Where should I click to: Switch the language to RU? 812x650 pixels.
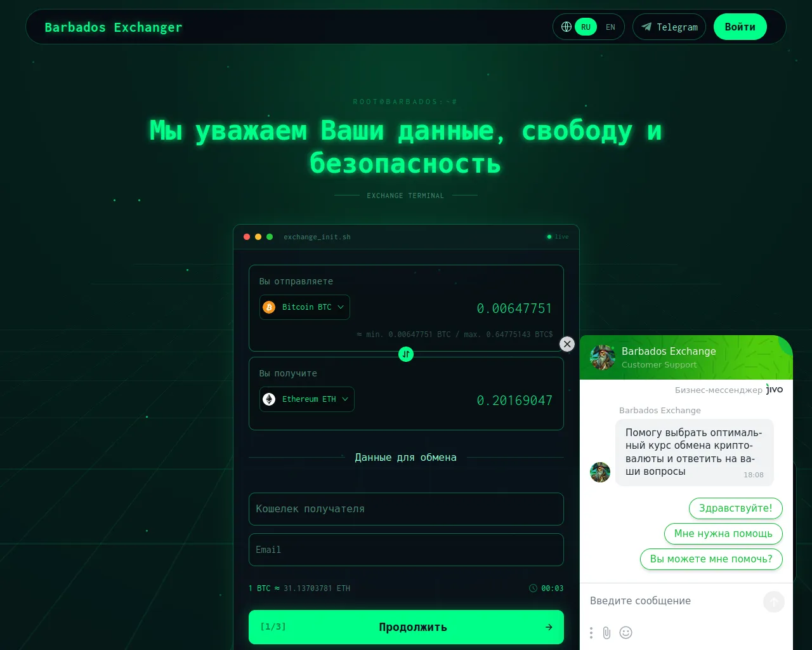coord(586,27)
